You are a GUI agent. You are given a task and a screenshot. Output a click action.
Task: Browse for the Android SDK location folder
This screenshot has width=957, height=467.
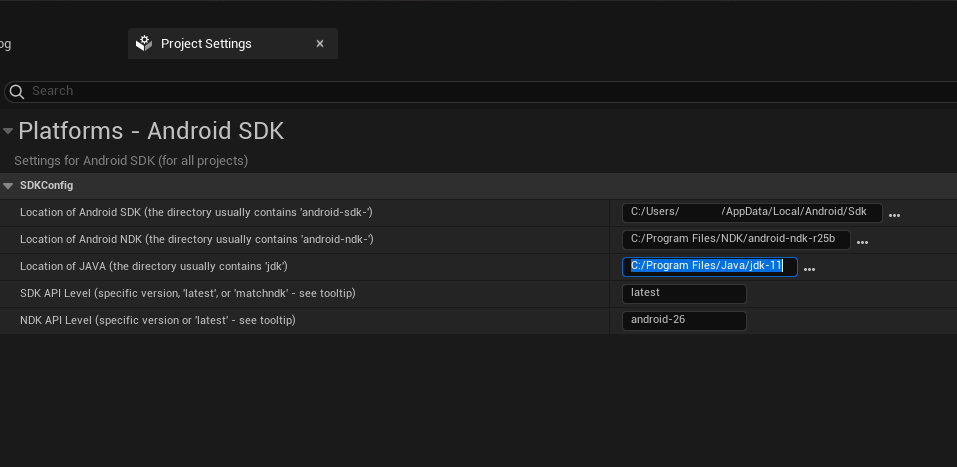[894, 215]
